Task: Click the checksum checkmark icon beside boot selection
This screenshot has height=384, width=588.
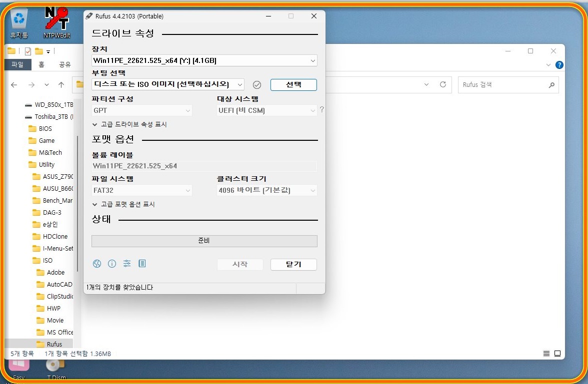Action: point(257,85)
